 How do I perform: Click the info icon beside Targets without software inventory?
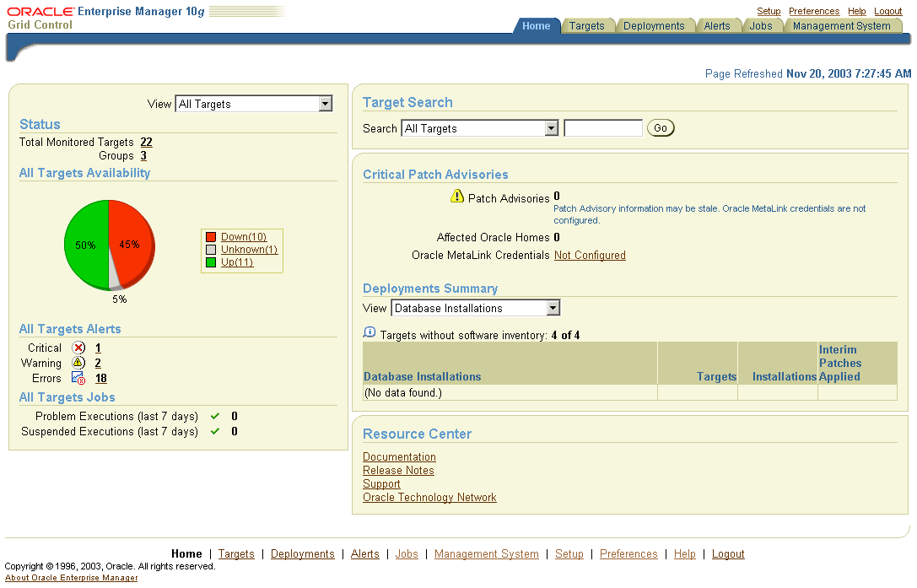click(369, 333)
